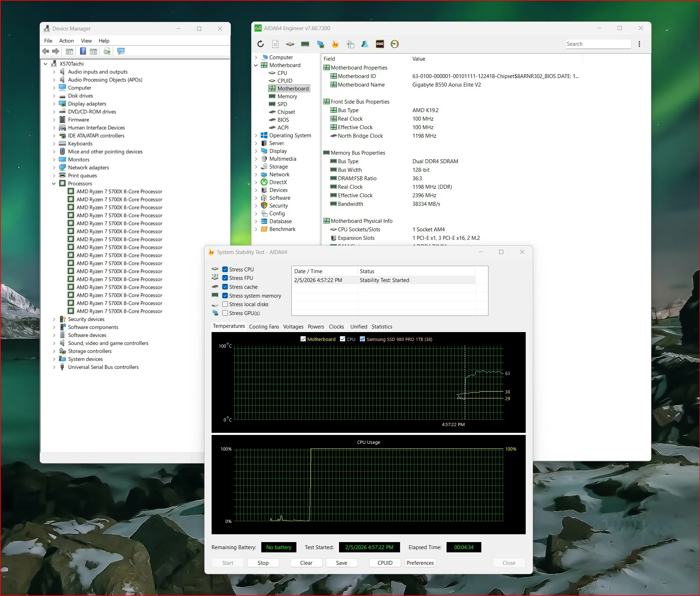Open the Action menu in Device Manager

[x=66, y=41]
